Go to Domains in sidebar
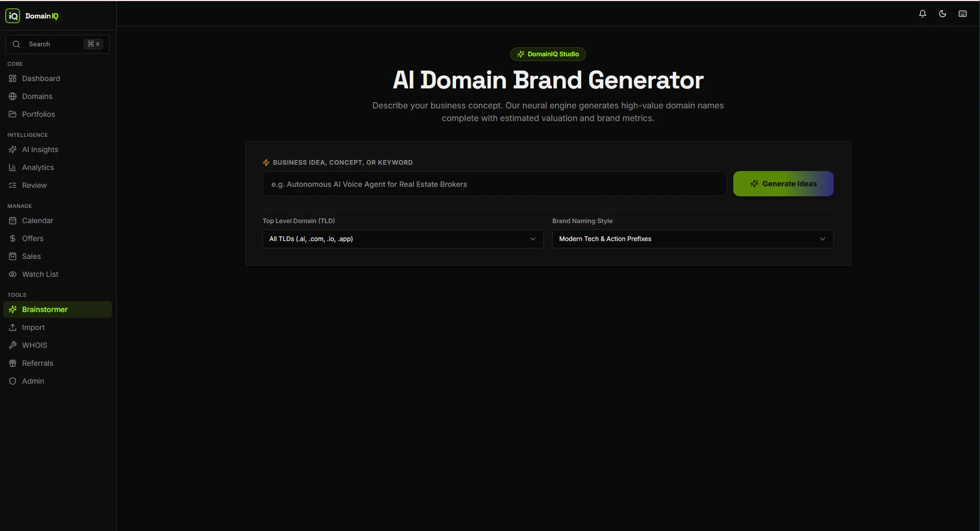This screenshot has width=980, height=531. (x=57, y=96)
